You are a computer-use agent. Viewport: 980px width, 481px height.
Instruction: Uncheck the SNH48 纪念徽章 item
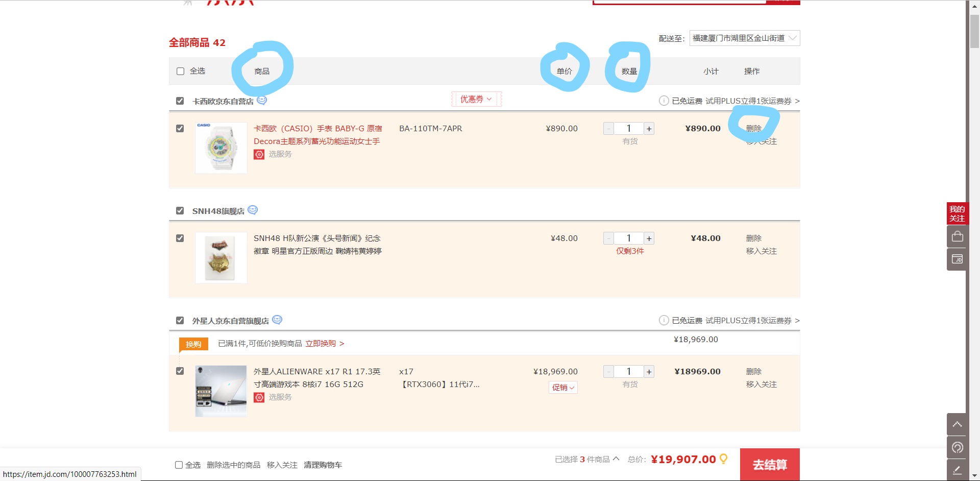[180, 238]
